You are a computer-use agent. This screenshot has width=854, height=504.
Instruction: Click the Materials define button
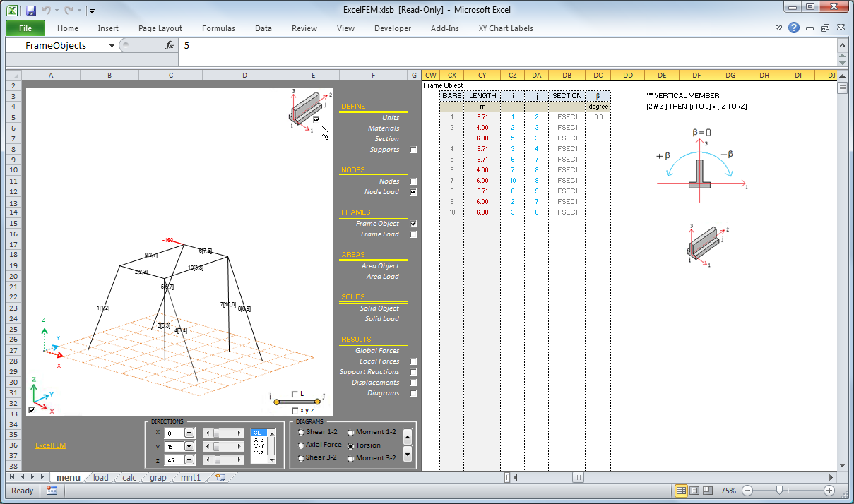tap(384, 128)
